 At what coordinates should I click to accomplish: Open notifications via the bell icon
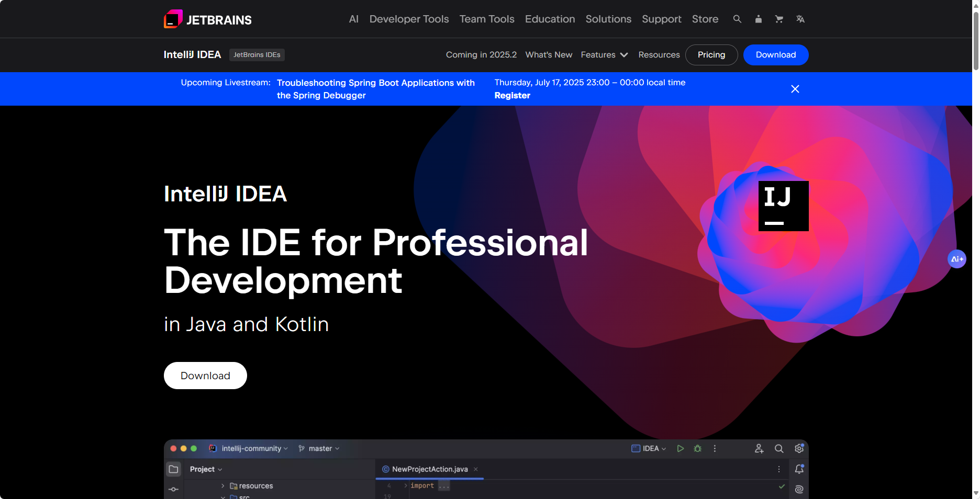(799, 469)
